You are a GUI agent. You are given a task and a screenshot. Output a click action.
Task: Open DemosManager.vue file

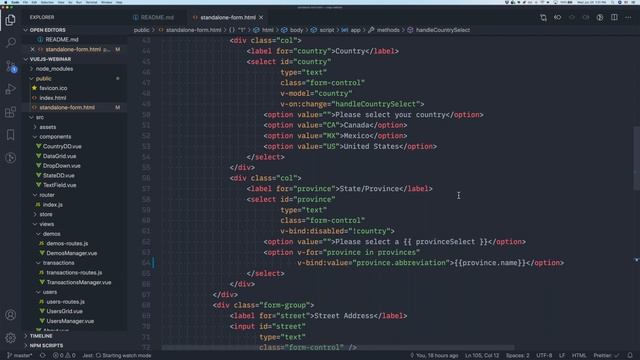[x=71, y=253]
